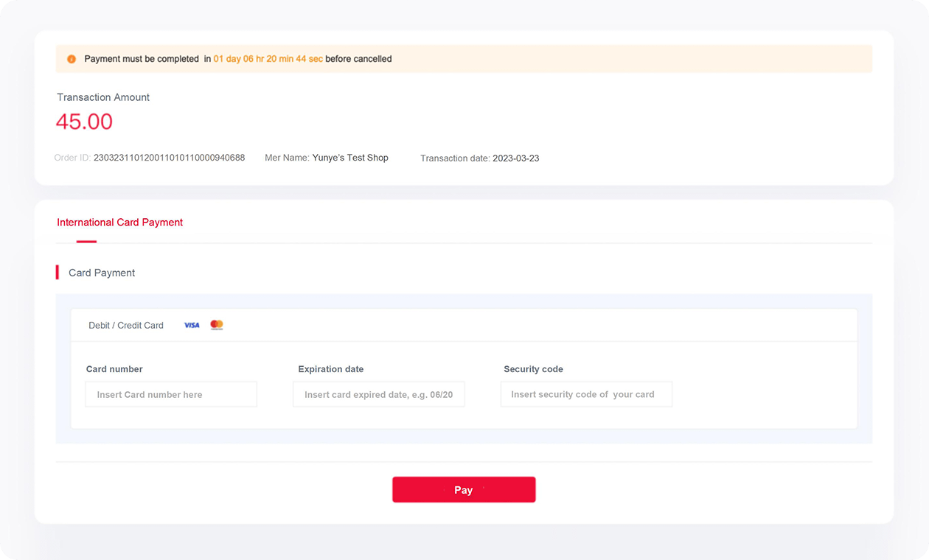Click the Expiration date field label
The width and height of the screenshot is (929, 560).
tap(330, 369)
